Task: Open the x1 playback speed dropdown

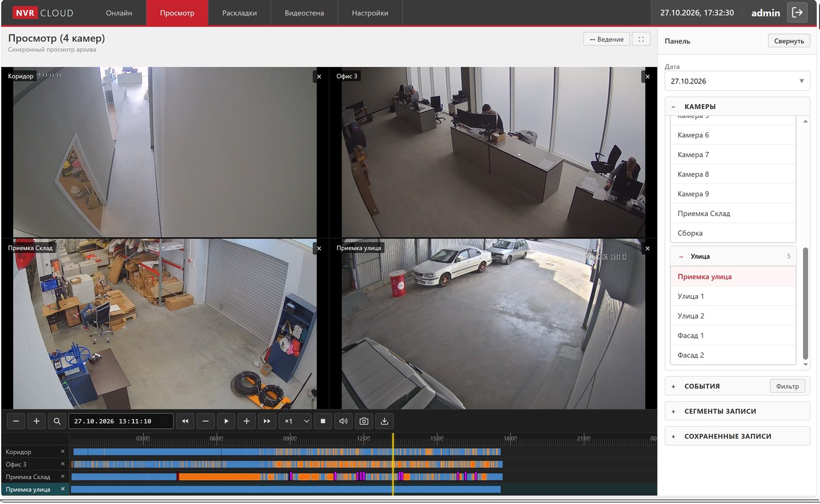Action: point(296,421)
